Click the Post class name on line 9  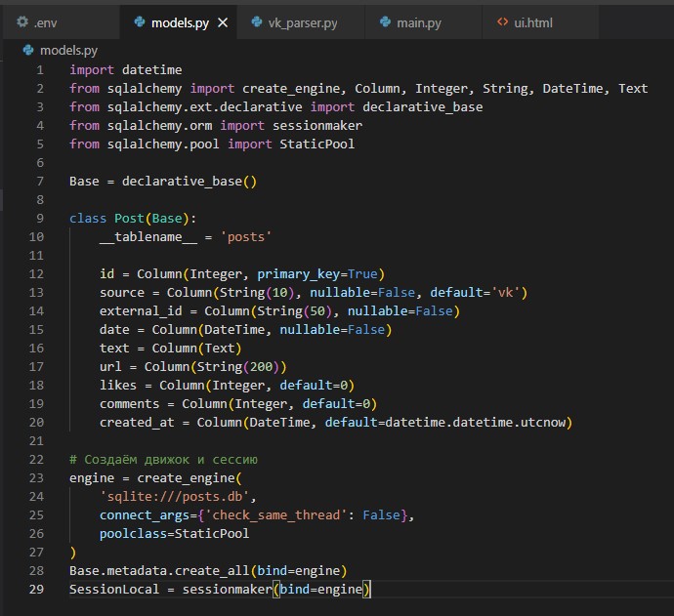(x=129, y=218)
